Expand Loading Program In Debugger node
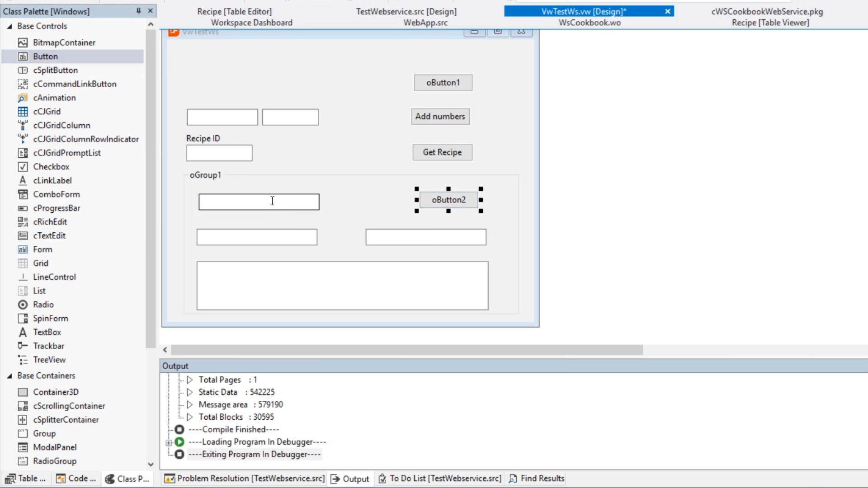The image size is (868, 488). pyautogui.click(x=169, y=442)
